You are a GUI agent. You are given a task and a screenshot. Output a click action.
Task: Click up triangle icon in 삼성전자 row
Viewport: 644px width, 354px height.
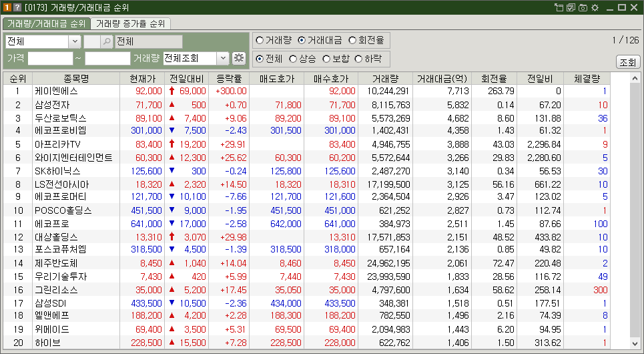click(172, 104)
